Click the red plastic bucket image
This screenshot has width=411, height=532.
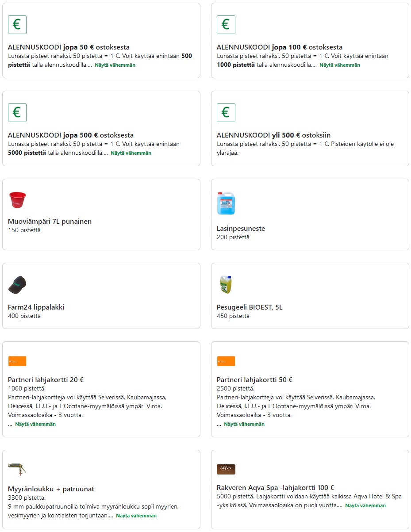(17, 200)
